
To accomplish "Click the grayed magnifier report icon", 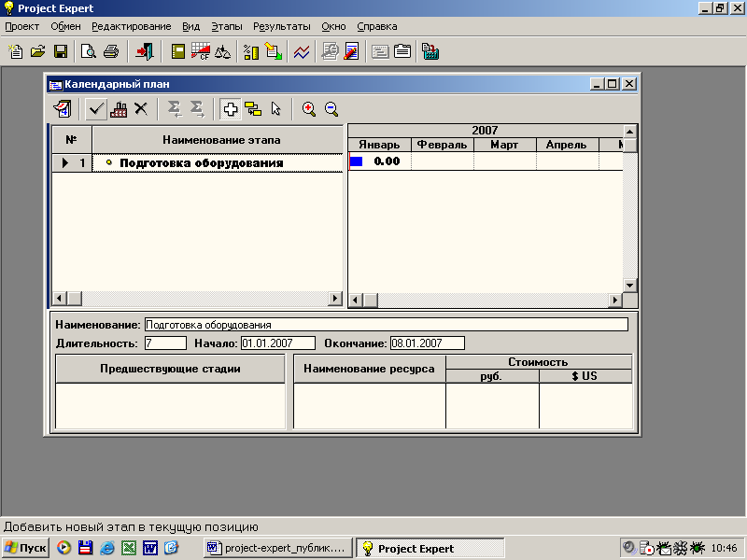I will (x=330, y=51).
